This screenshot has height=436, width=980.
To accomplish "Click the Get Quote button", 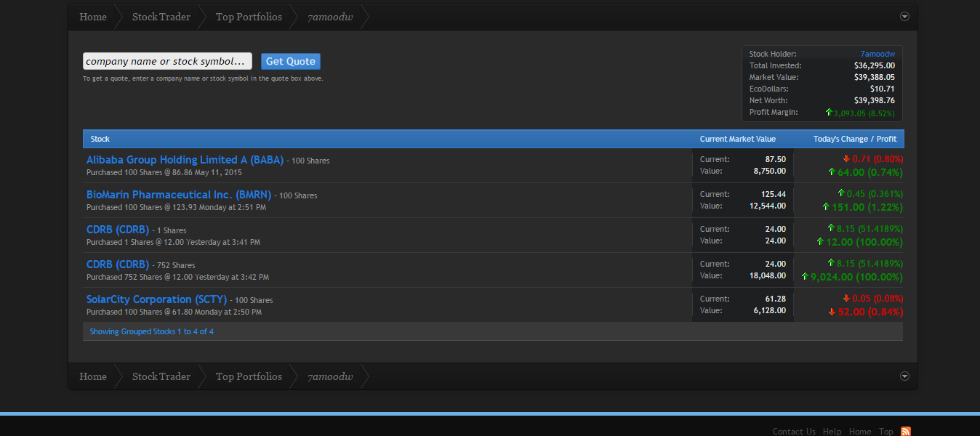I will (x=291, y=61).
